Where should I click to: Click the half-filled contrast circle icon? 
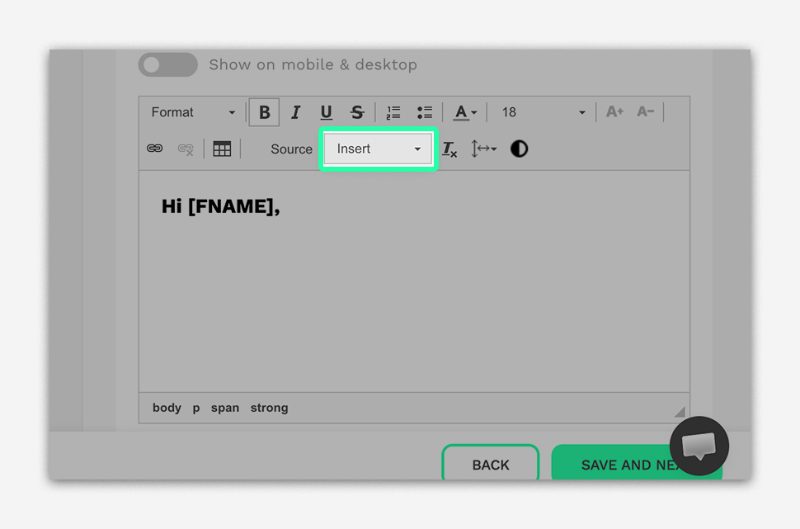[x=519, y=149]
